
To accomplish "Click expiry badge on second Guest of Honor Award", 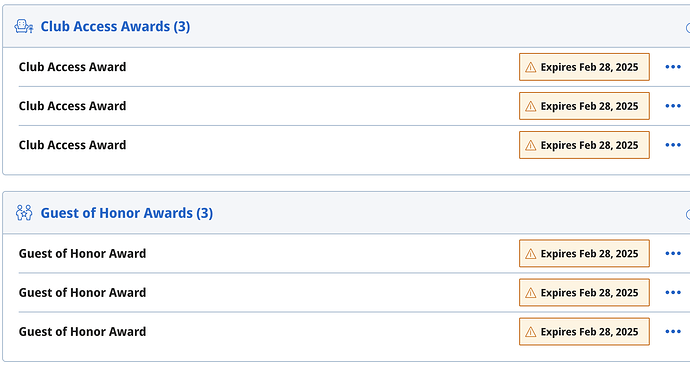I will click(x=584, y=292).
